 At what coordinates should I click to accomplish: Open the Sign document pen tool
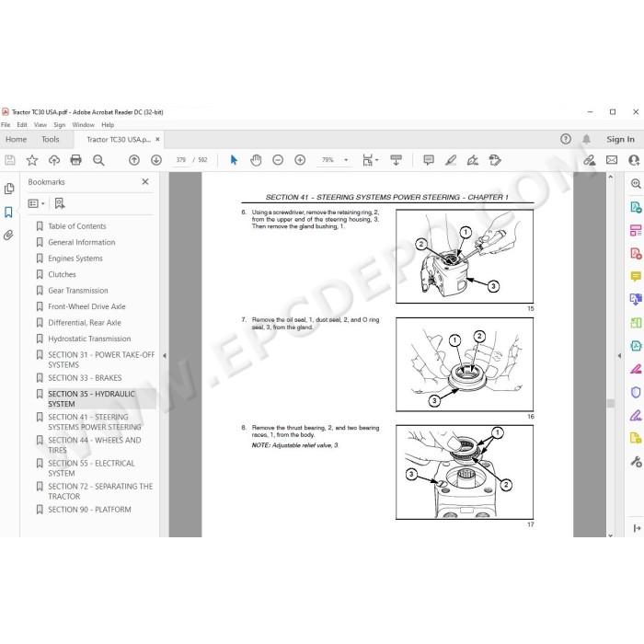[x=472, y=160]
